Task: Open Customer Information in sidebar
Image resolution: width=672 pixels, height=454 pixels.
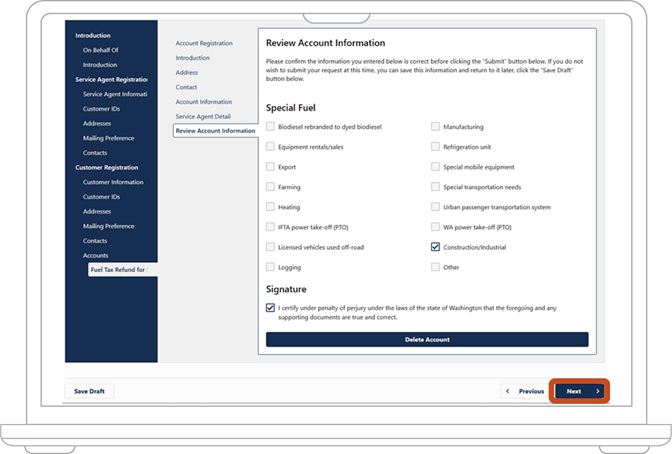Action: pyautogui.click(x=113, y=182)
